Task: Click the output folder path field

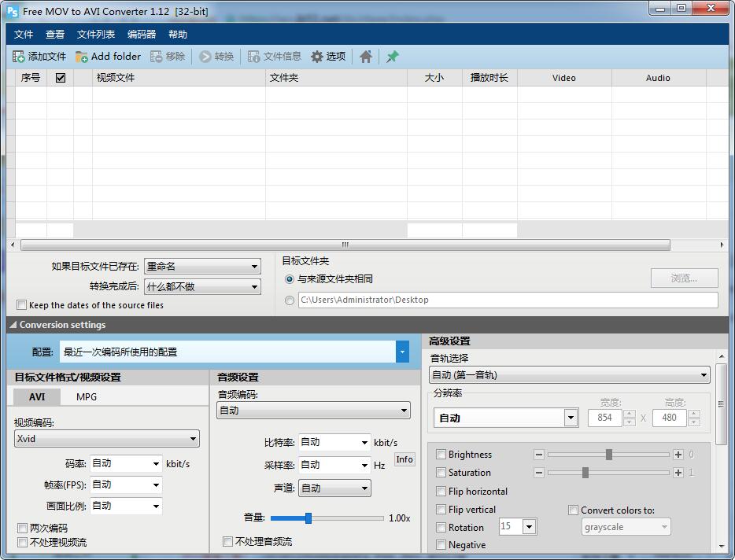Action: click(x=508, y=300)
